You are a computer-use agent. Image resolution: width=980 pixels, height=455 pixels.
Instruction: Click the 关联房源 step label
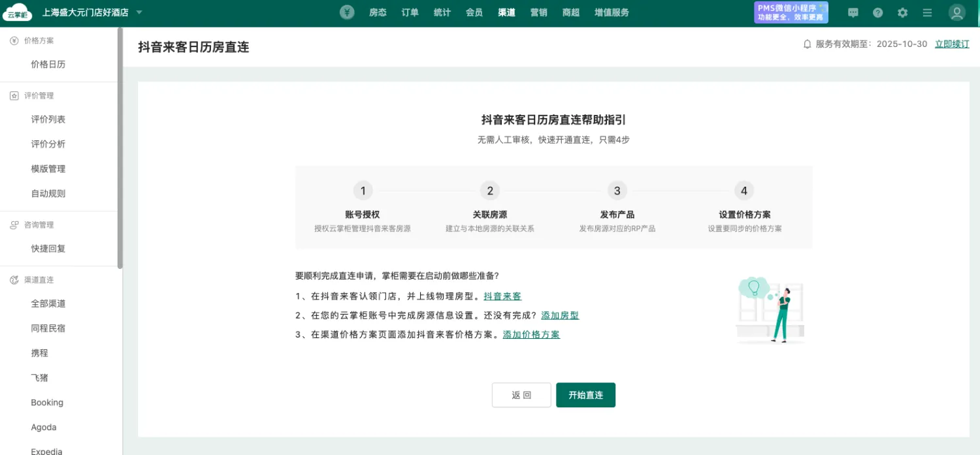[490, 215]
